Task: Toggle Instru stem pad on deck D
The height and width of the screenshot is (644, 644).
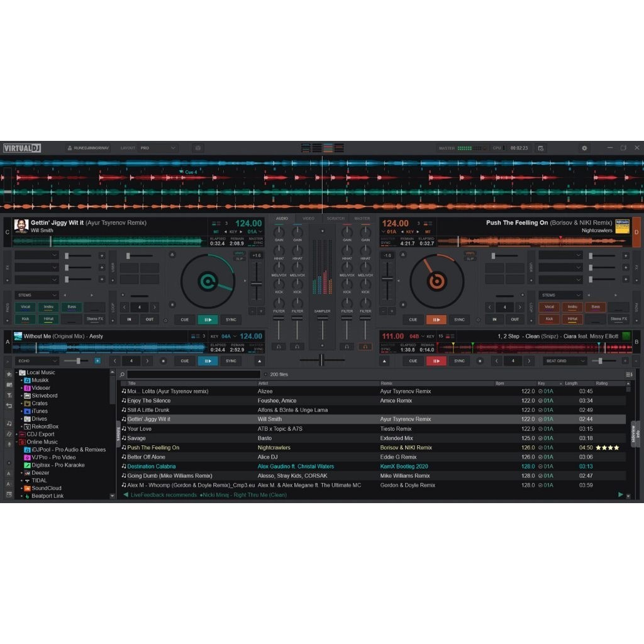Action: pyautogui.click(x=572, y=307)
